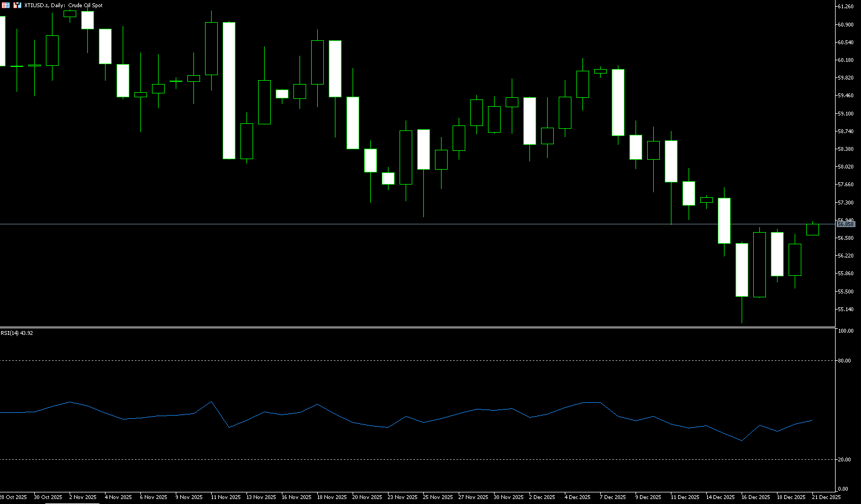Click the 25 Nov 2025 date label

pos(438,497)
